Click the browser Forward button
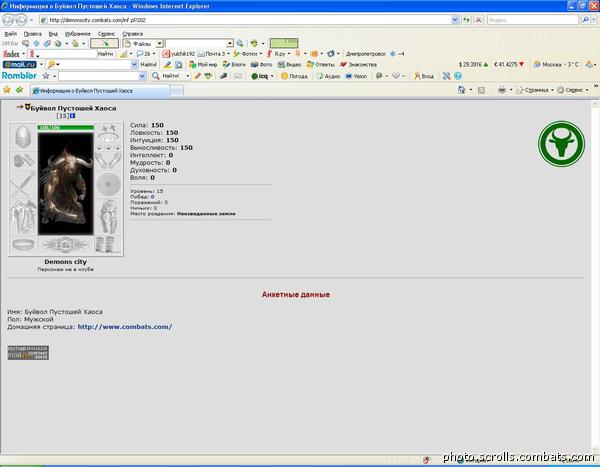Screen dimensions: 600x467 pos(22,20)
